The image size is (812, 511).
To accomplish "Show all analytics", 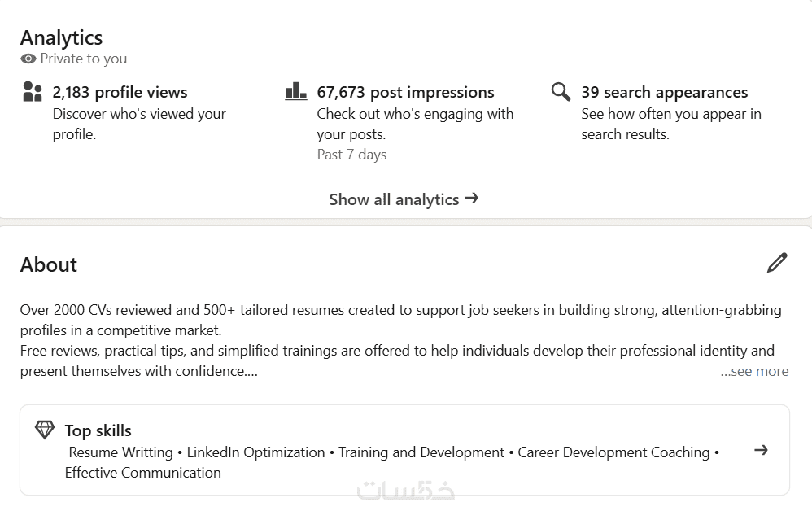I will (x=394, y=199).
